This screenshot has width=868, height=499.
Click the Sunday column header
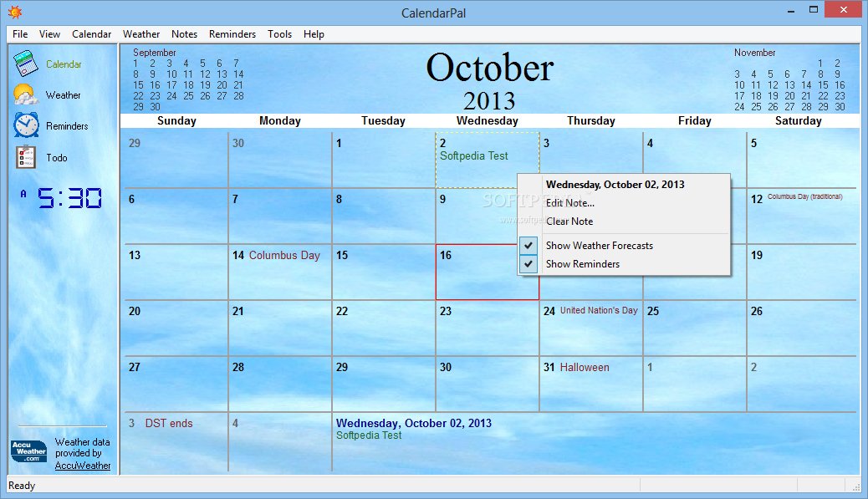pyautogui.click(x=176, y=120)
